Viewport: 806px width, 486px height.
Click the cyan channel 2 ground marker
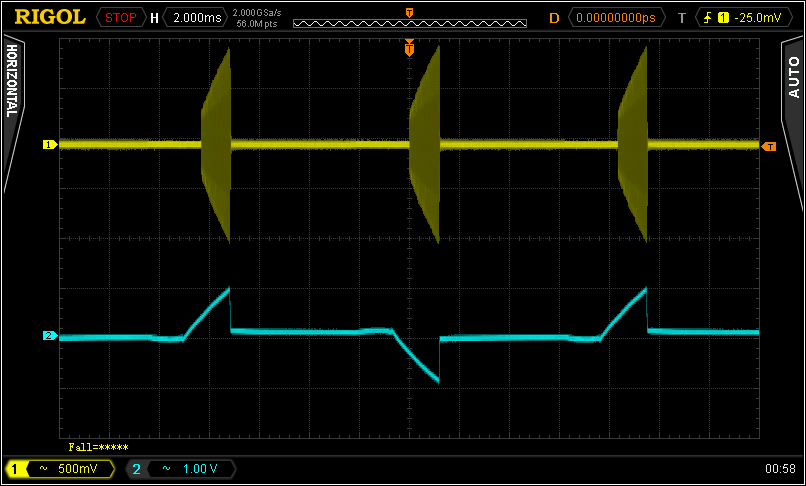[x=47, y=336]
